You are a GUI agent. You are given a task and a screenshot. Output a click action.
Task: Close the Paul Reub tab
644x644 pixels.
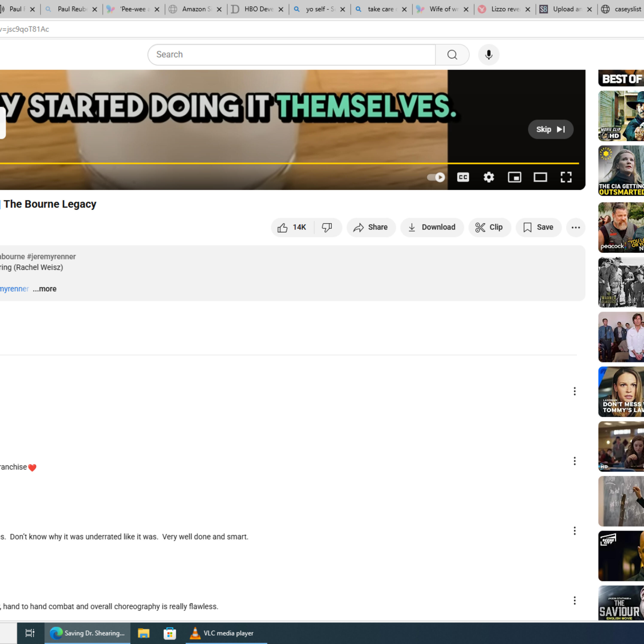[x=95, y=9]
